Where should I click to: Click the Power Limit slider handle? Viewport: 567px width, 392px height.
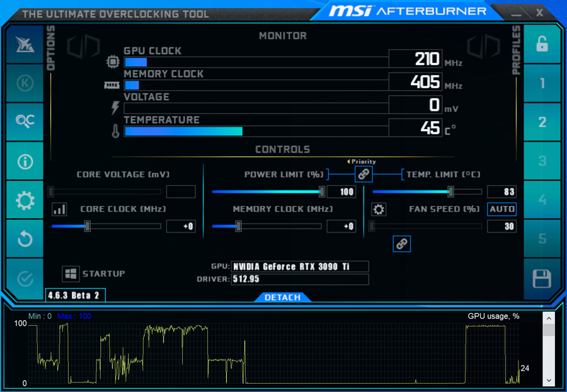point(321,192)
